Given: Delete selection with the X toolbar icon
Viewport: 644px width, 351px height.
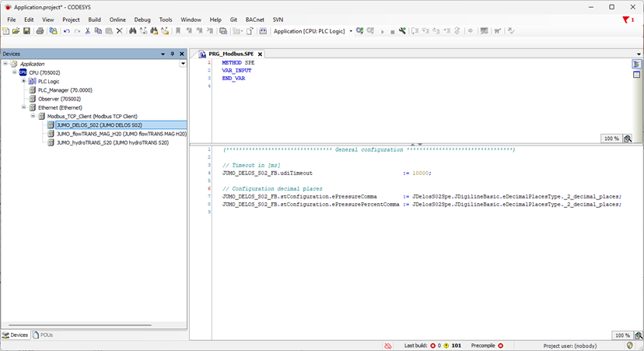Looking at the screenshot, I should [x=120, y=31].
